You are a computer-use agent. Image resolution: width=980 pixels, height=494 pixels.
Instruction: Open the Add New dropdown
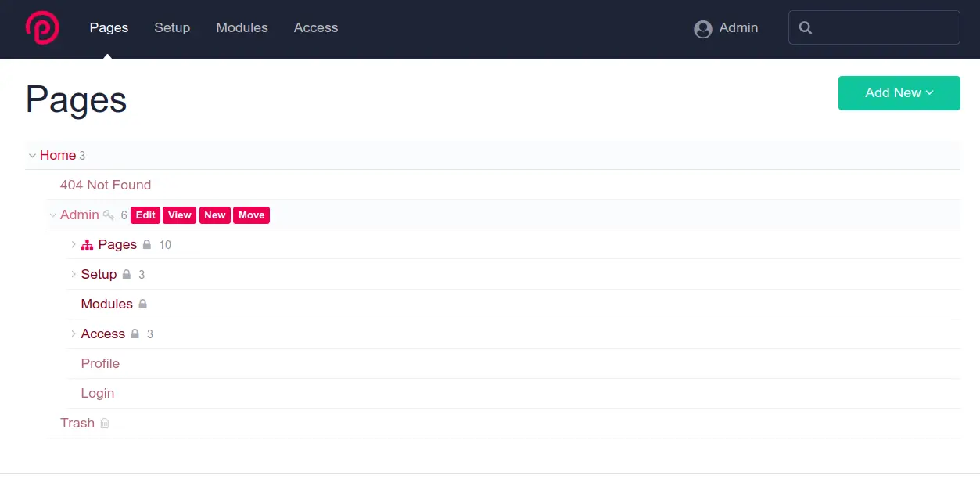point(899,93)
